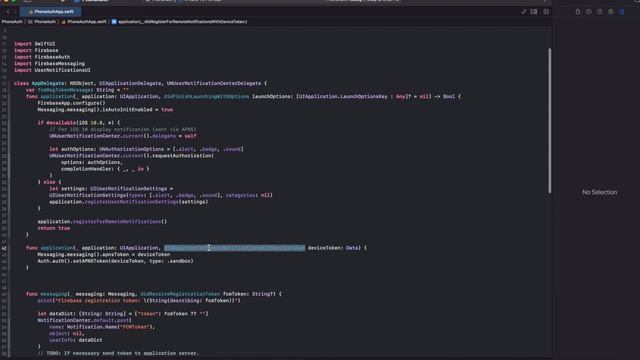Click 'func messaging' didReceiveRegistrationToken declaration
This screenshot has width=640, height=360.
point(154,294)
